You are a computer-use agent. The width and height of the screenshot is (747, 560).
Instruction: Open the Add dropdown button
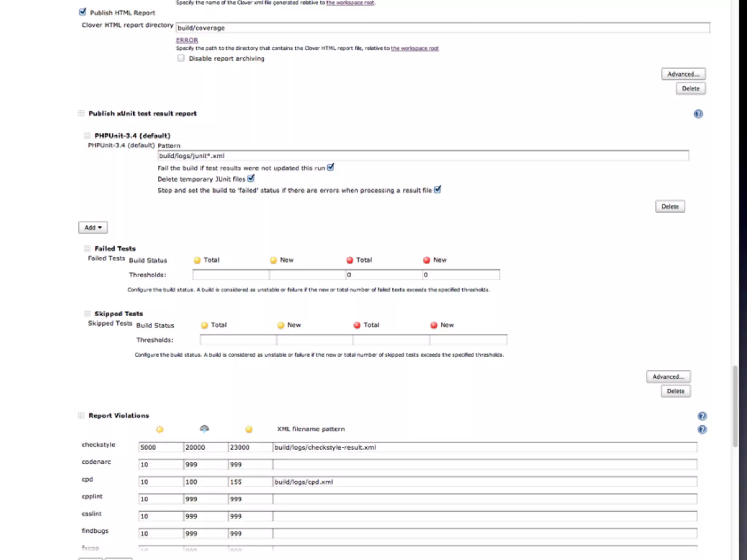click(93, 227)
